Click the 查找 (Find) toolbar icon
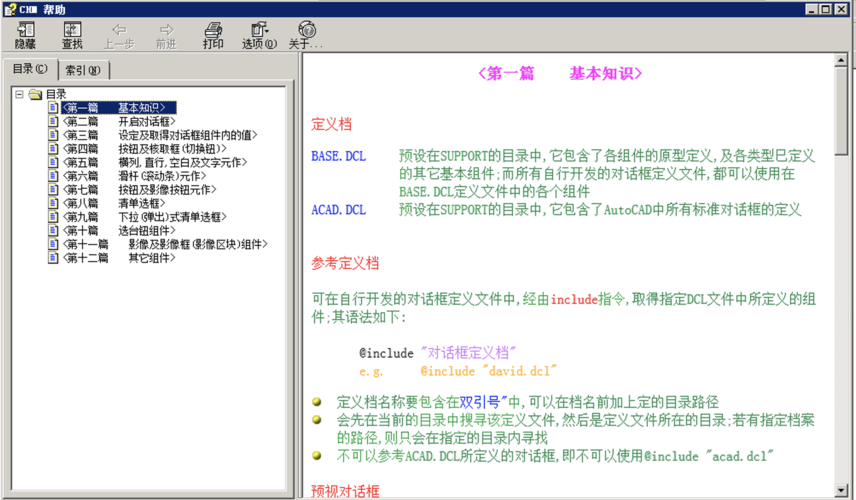Screen dimensions: 856x500 (72, 35)
